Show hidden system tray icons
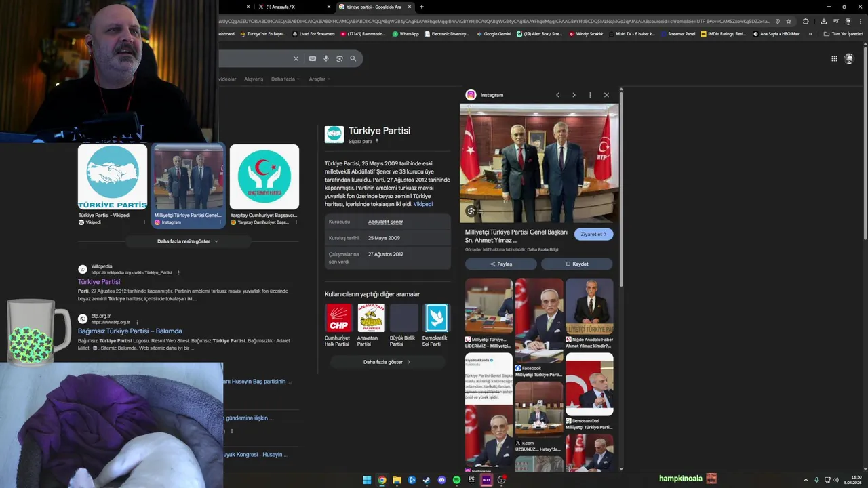This screenshot has width=868, height=488. click(806, 480)
